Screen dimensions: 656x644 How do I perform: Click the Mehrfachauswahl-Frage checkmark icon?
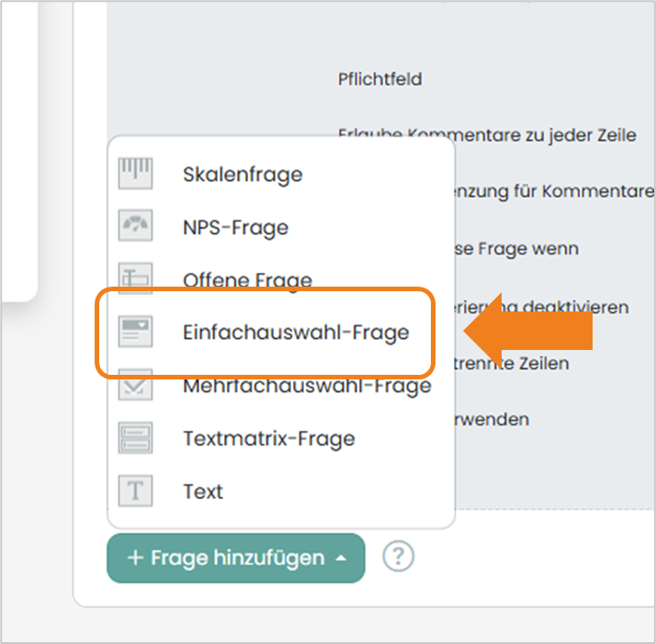[x=135, y=385]
